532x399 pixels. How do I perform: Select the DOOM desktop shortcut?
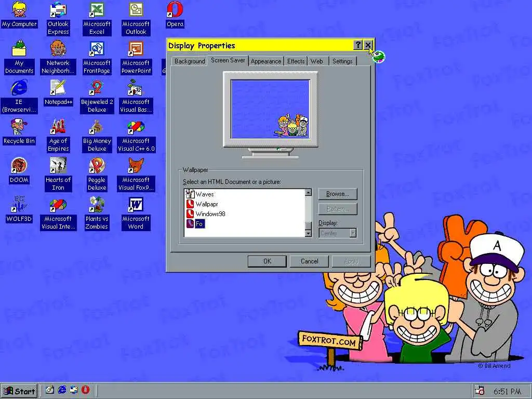(19, 170)
